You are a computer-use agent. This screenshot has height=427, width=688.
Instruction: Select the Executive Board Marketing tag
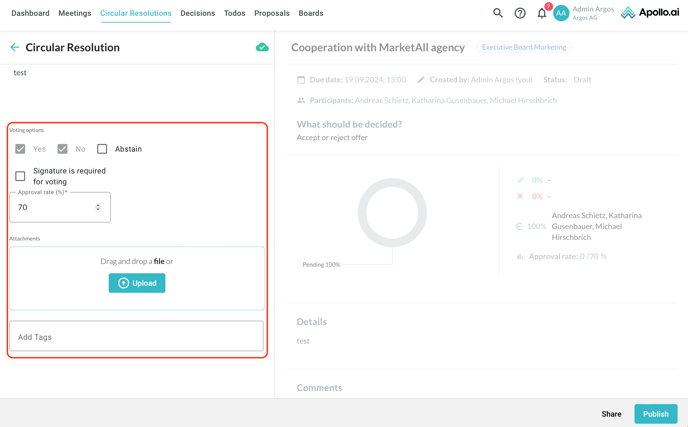pyautogui.click(x=523, y=47)
